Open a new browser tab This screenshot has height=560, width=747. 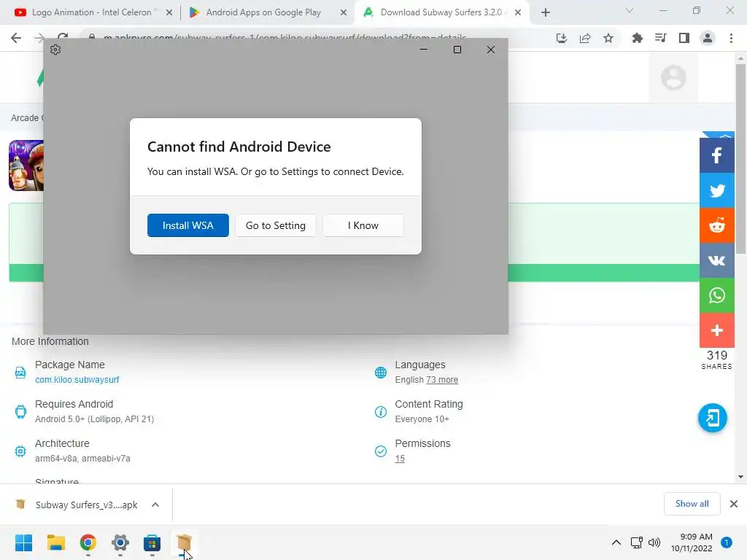(546, 13)
